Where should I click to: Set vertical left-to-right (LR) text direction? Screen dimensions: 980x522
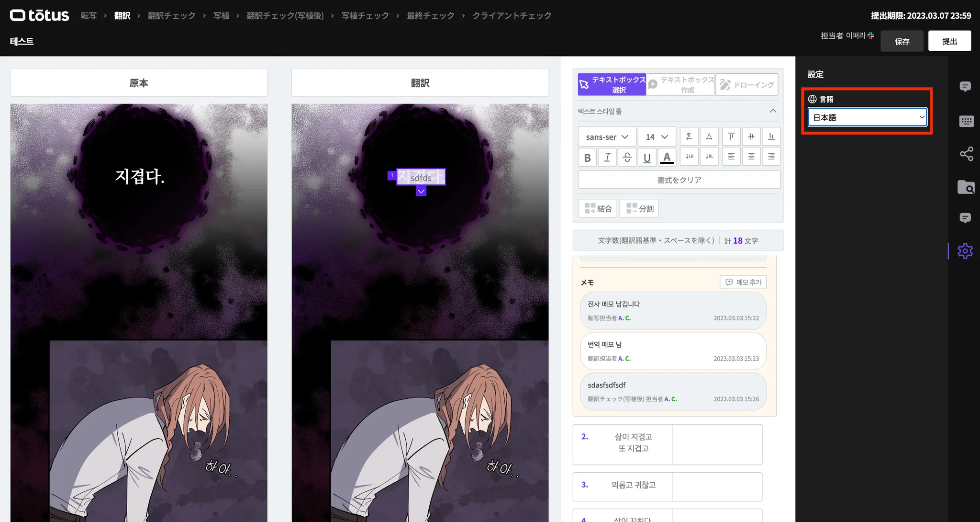689,157
